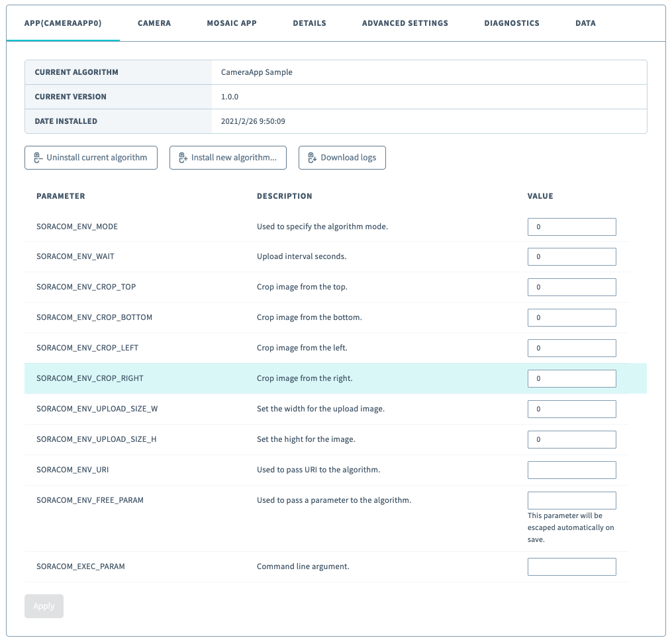Screen dimensions: 672x640
Task: Click the Download logs button label
Action: 348,158
